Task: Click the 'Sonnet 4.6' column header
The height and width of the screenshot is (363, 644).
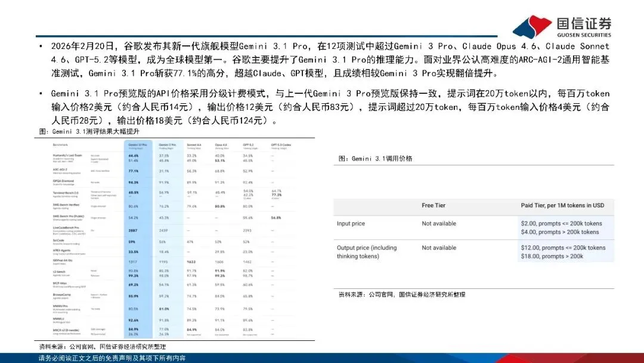Action: 194,146
